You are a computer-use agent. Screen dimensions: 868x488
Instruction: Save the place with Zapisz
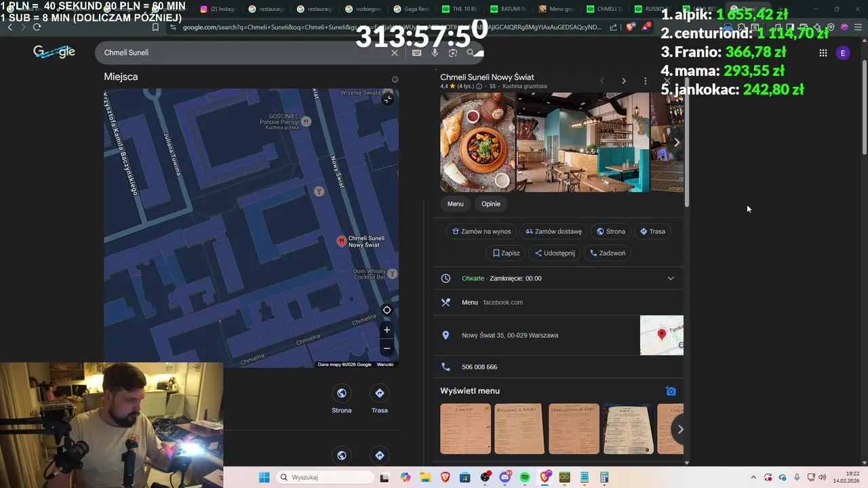click(507, 253)
